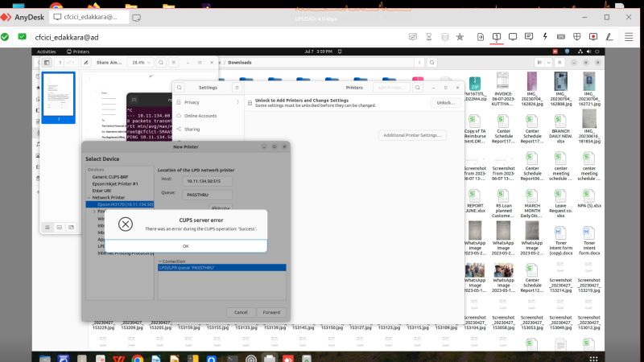Open the Queue combo box showing PASSTHRU
The height and width of the screenshot is (362, 644).
tap(207, 195)
